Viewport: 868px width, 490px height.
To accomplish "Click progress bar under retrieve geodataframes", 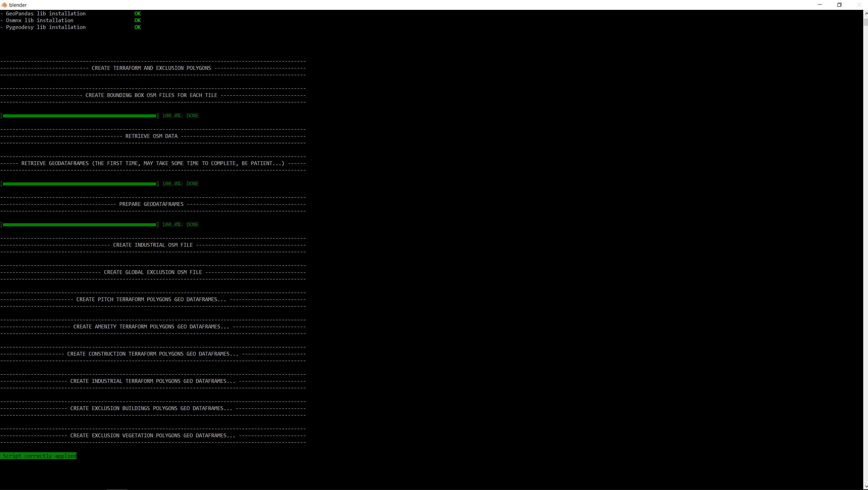I will (80, 184).
